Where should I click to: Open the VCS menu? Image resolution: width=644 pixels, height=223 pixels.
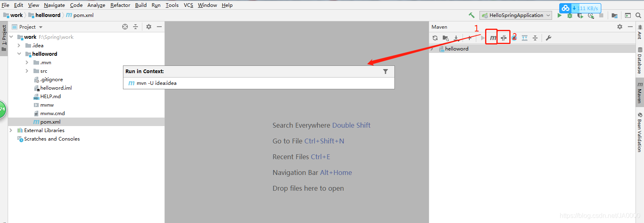(x=188, y=5)
